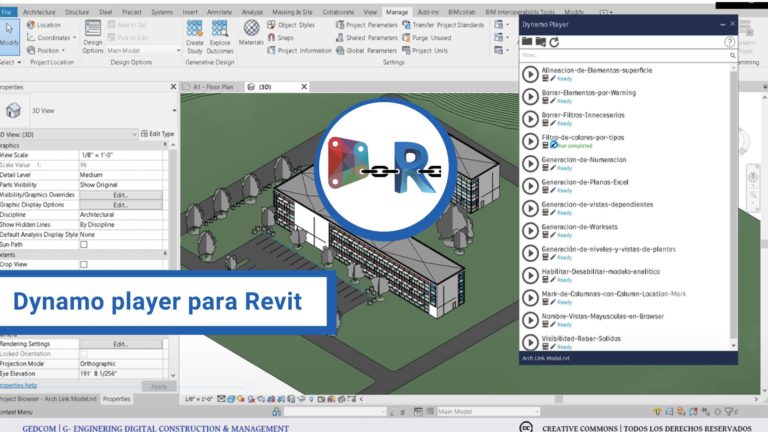Open folder icon in Dynamo Player
768x432 pixels.
pos(527,42)
